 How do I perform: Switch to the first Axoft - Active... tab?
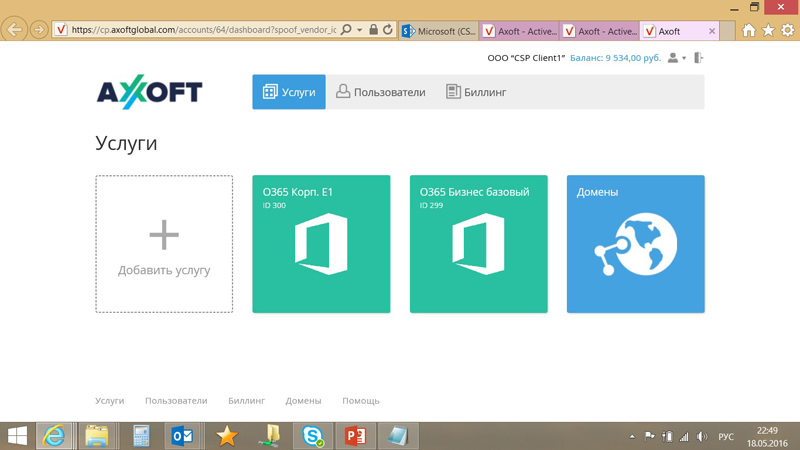[x=519, y=31]
